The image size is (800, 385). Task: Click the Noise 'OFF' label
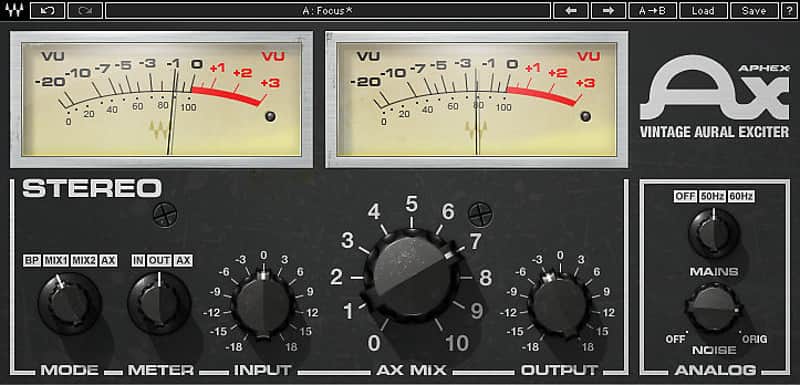point(676,339)
